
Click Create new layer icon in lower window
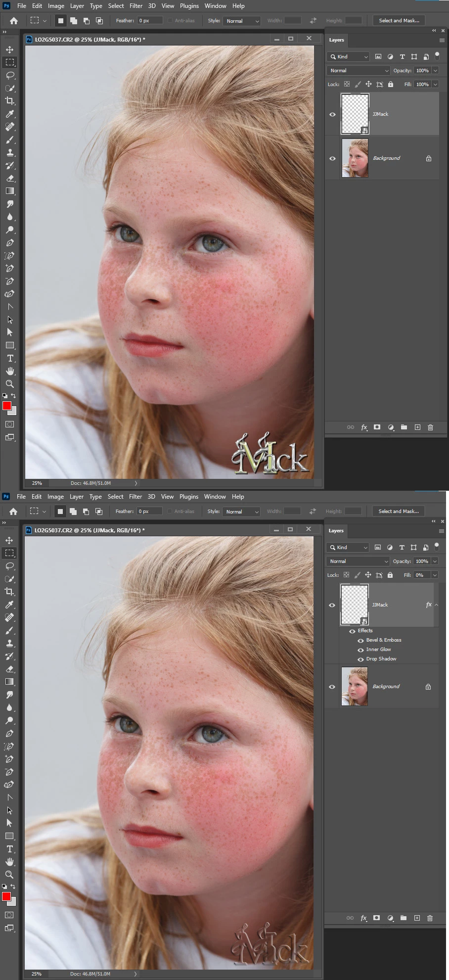[417, 918]
